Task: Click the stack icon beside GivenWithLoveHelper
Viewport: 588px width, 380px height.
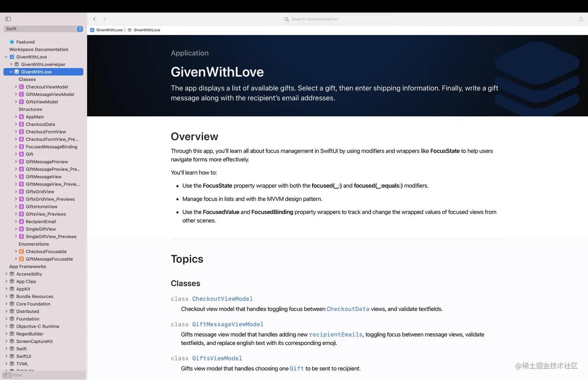Action: click(17, 65)
